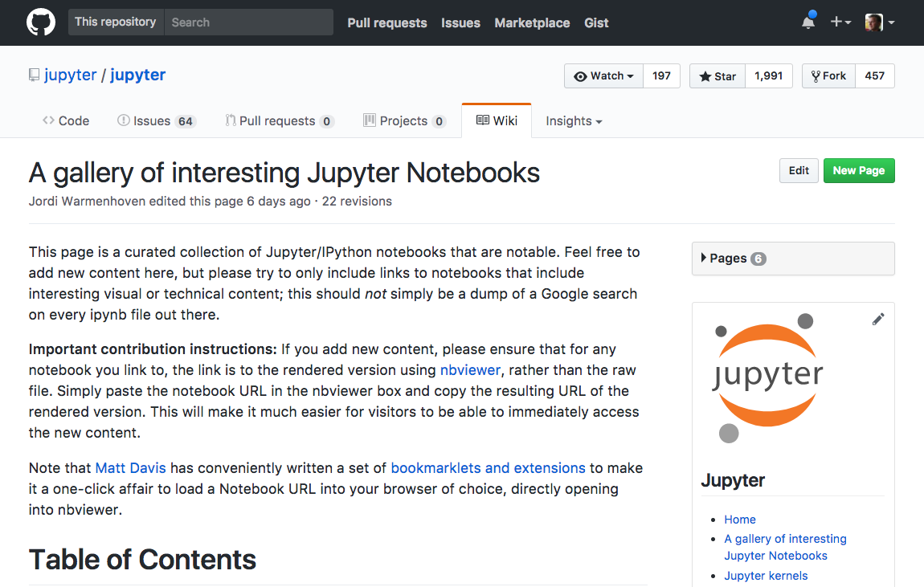View the 457 forks count
Screen dimensions: 924x587
[874, 76]
